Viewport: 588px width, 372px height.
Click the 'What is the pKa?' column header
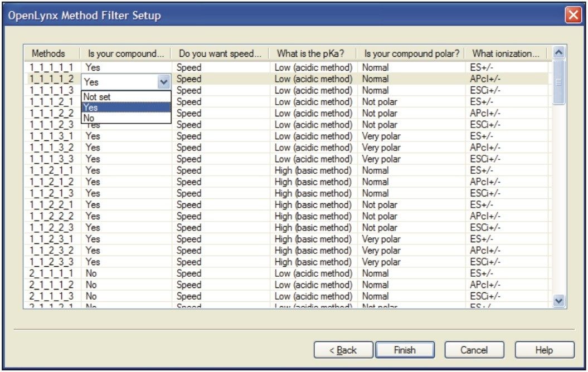(312, 53)
